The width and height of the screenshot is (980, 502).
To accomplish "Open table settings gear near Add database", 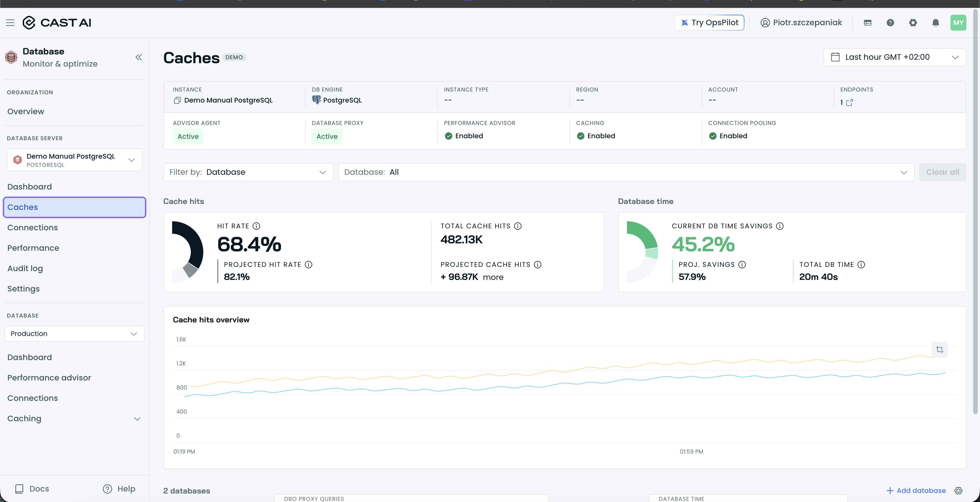I will pos(958,491).
